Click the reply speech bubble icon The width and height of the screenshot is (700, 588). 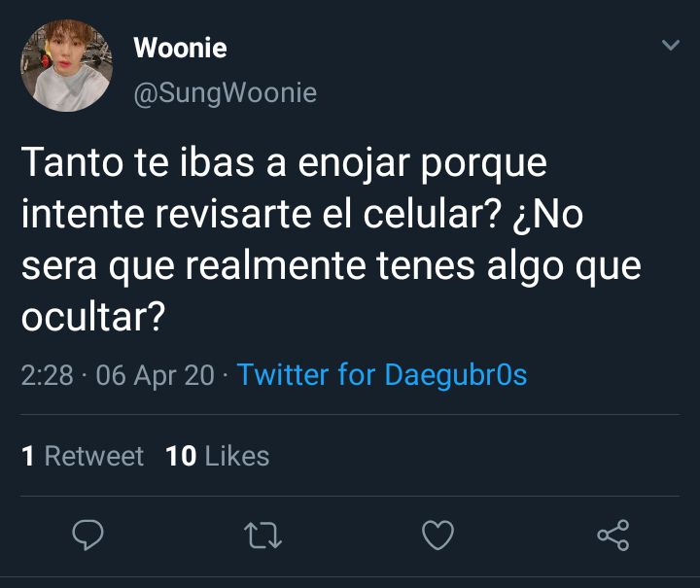87,535
